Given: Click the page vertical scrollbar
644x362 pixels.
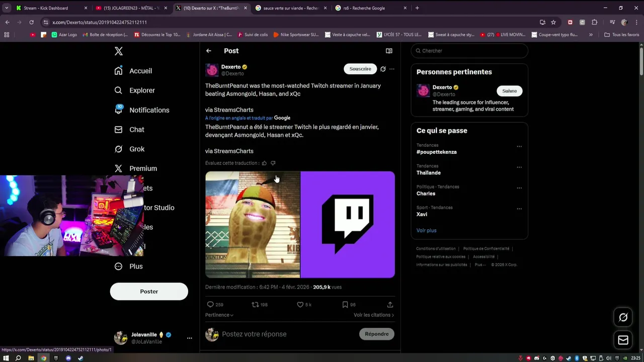Looking at the screenshot, I should [641, 60].
